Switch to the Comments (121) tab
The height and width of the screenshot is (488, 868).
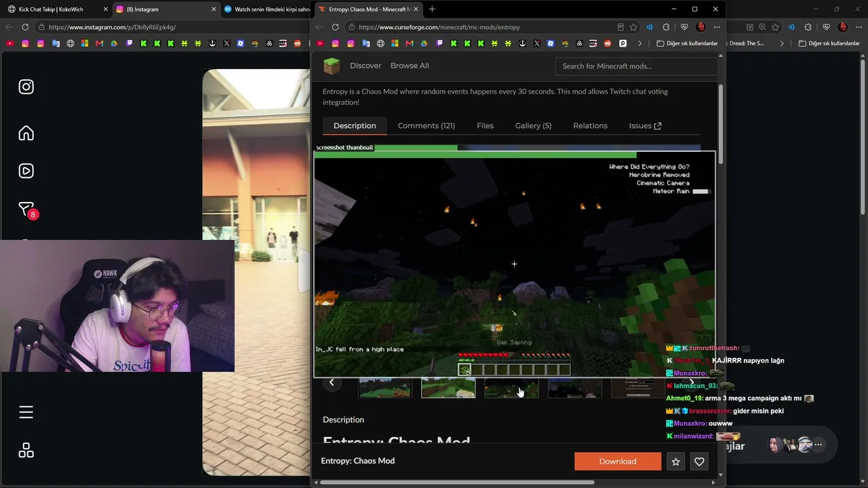(427, 125)
